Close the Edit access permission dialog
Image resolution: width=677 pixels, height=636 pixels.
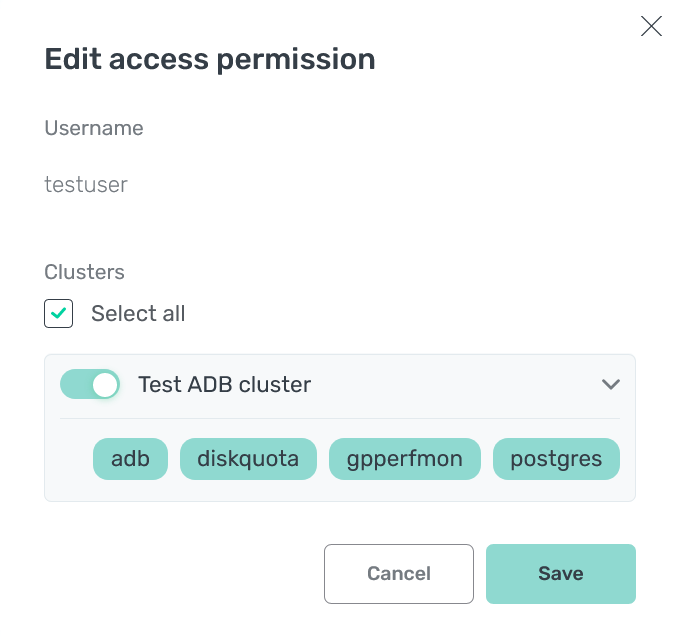pyautogui.click(x=651, y=27)
